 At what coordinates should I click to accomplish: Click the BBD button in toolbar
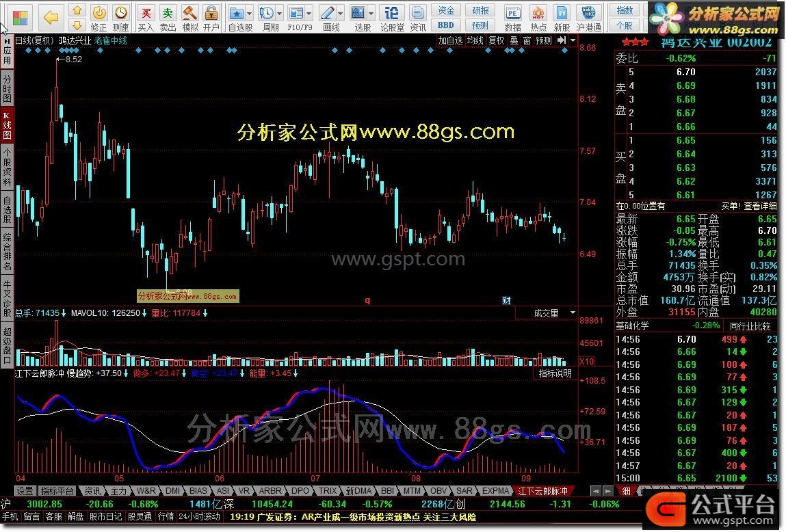pos(445,25)
